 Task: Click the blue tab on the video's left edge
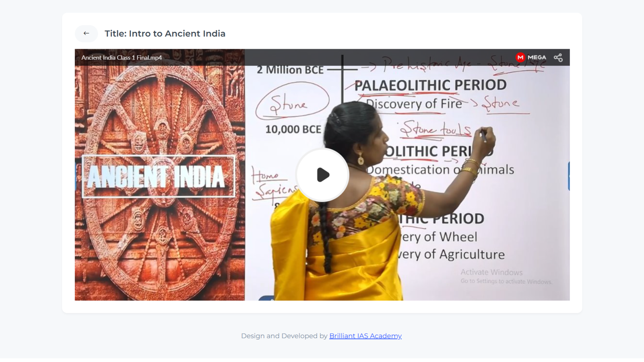(x=76, y=176)
